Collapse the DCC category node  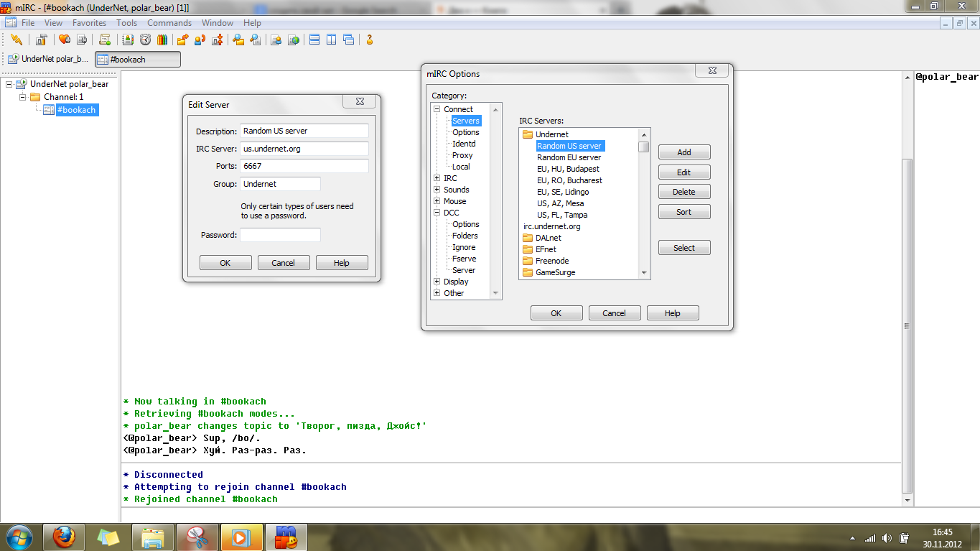[x=437, y=213]
